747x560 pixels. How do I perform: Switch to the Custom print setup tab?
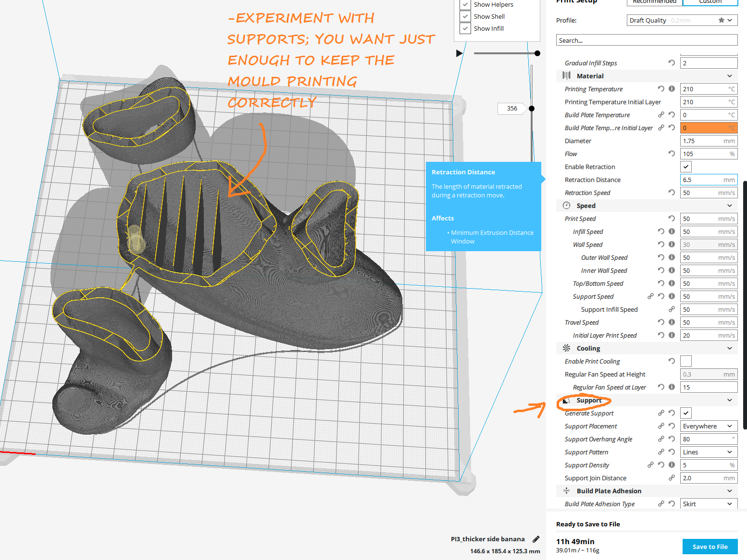coord(710,2)
